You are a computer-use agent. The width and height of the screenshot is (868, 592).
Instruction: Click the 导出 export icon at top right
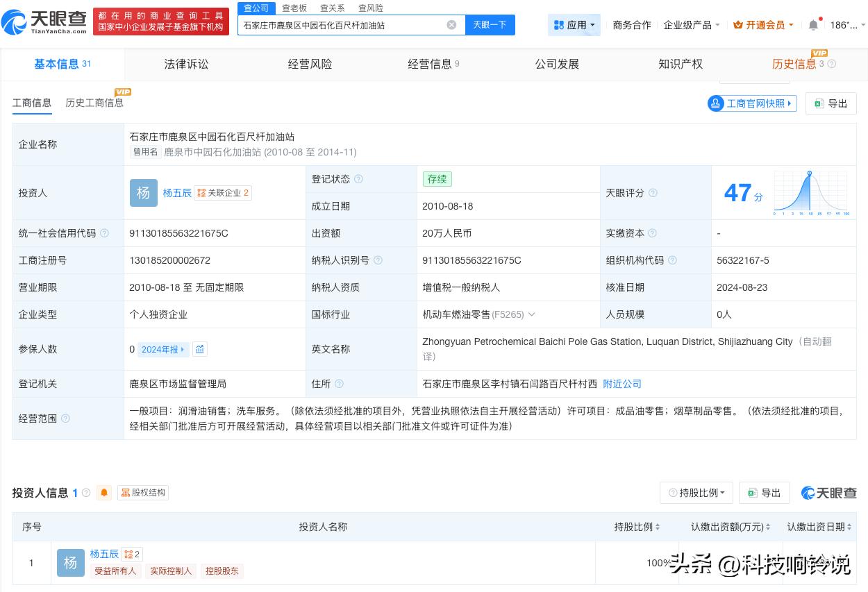pos(831,103)
